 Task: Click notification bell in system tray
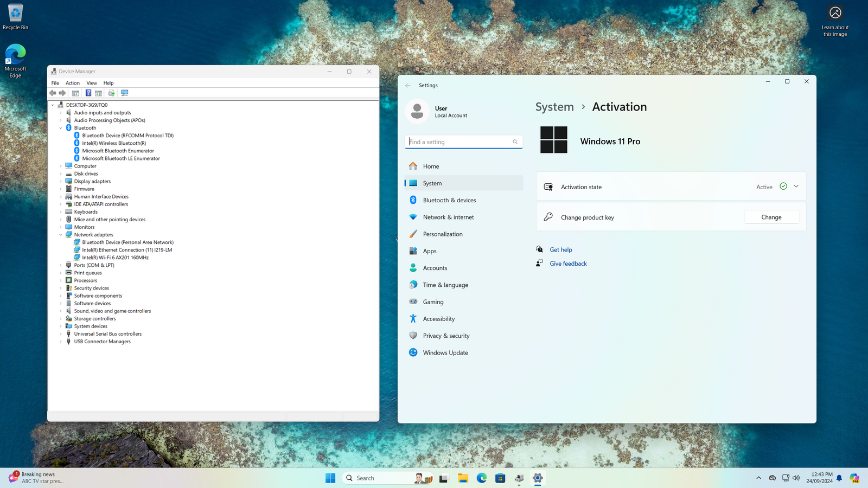point(839,478)
